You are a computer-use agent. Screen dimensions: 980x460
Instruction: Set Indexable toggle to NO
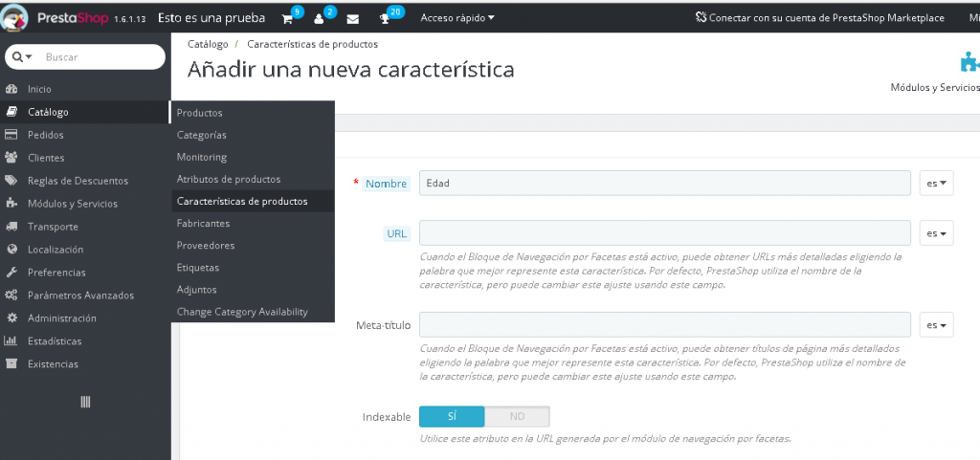pyautogui.click(x=517, y=417)
